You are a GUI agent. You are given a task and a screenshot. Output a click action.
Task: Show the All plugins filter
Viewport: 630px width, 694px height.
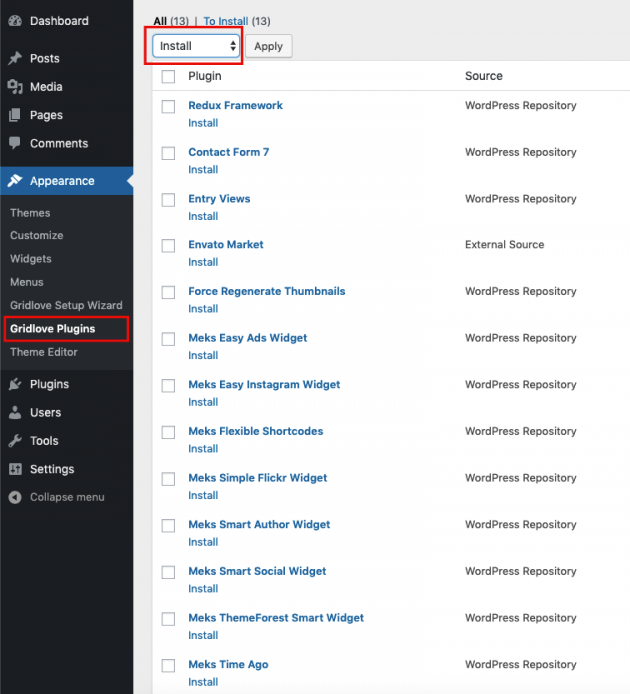click(160, 21)
